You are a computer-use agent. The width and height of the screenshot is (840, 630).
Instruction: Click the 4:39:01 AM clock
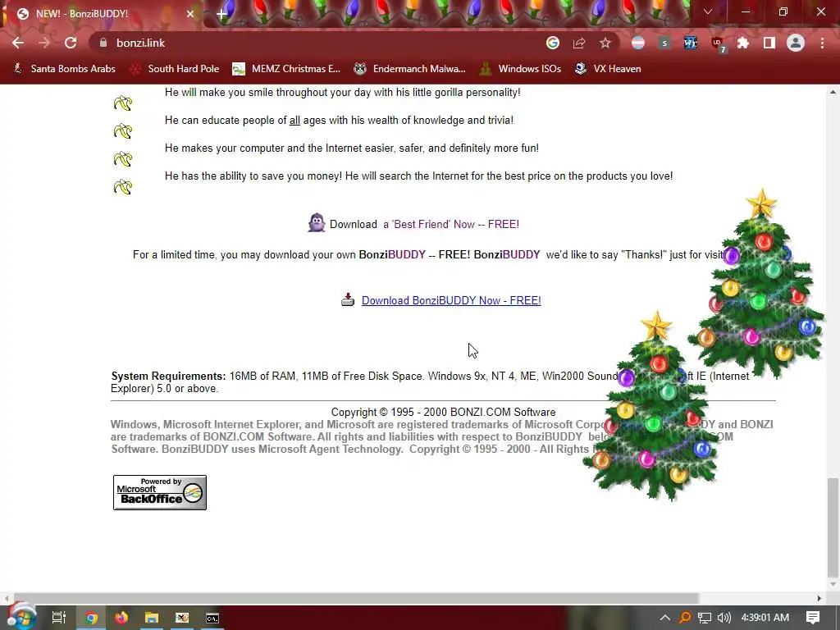coord(765,618)
